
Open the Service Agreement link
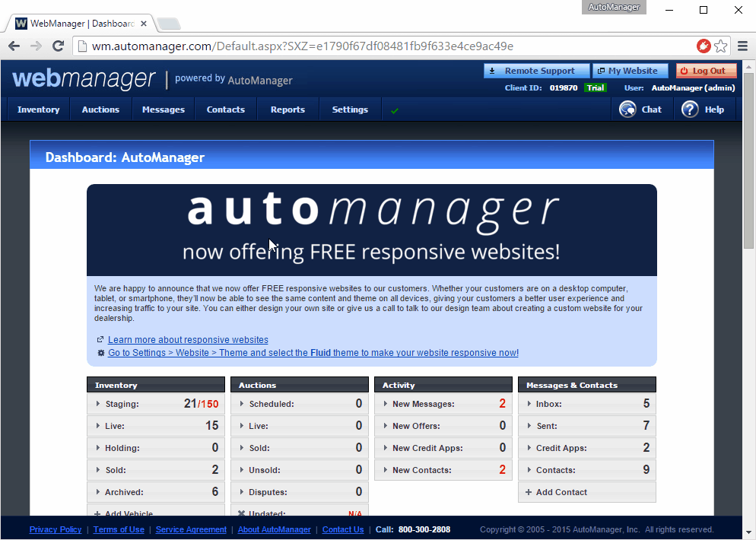(191, 529)
